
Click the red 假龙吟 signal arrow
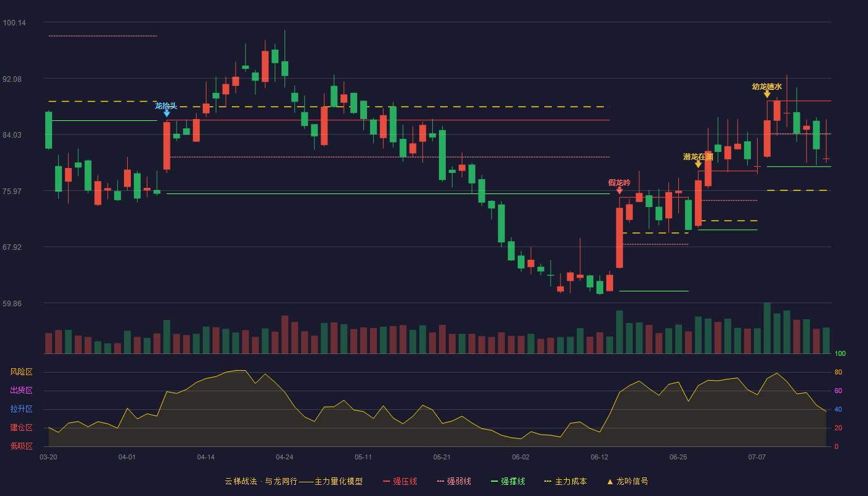pyautogui.click(x=619, y=190)
